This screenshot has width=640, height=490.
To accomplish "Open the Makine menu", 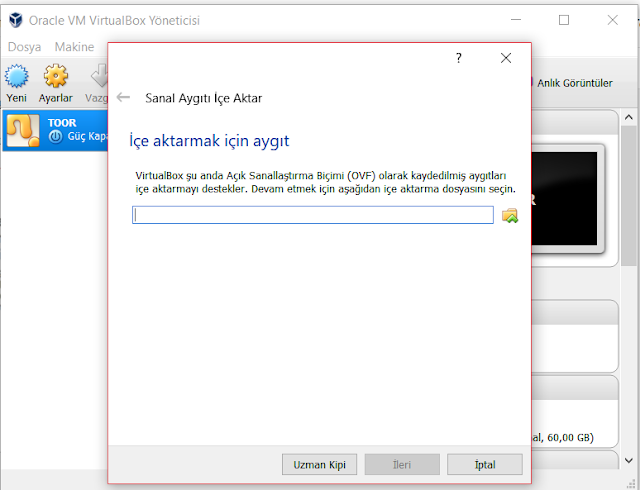I will click(74, 47).
